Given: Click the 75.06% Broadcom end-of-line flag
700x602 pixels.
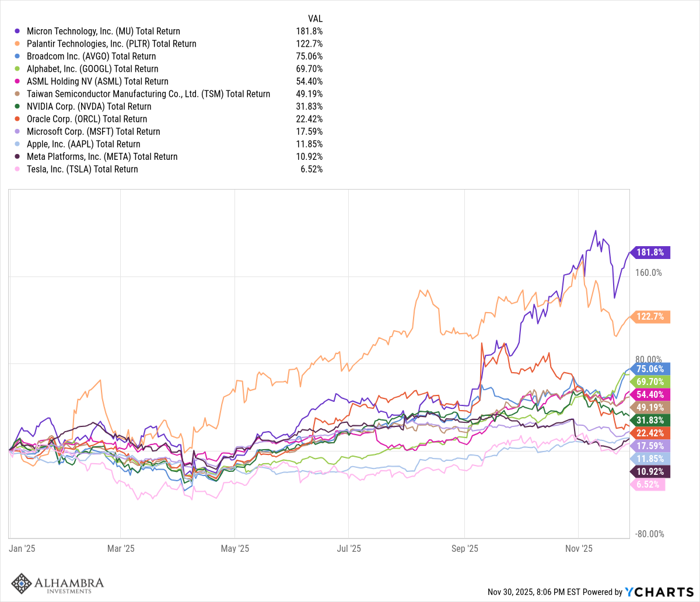Looking at the screenshot, I should tap(650, 369).
